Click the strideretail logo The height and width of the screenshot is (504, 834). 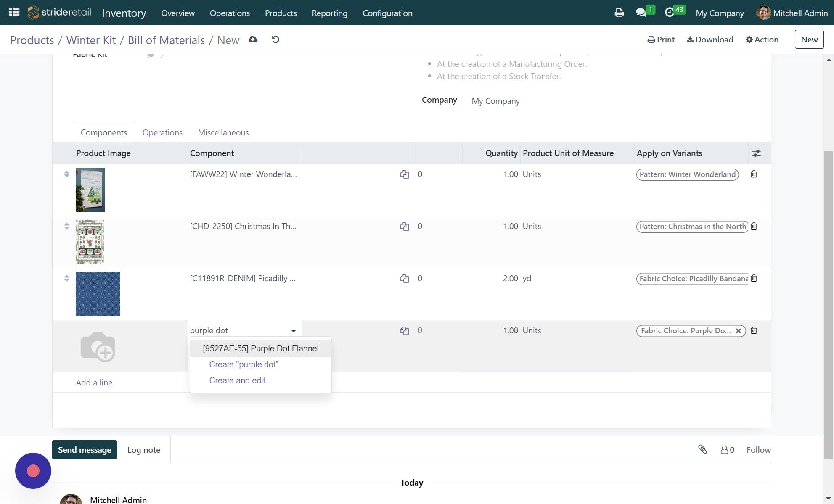click(x=59, y=13)
